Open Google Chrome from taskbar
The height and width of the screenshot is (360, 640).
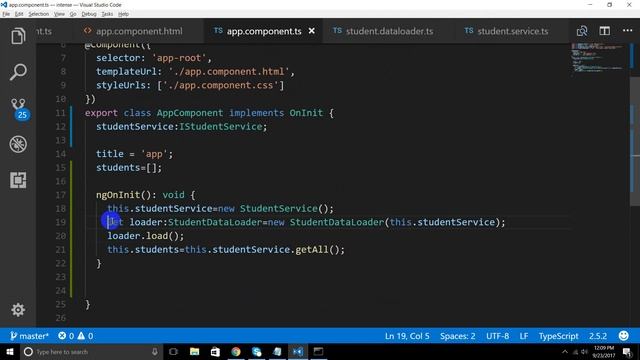pos(236,352)
